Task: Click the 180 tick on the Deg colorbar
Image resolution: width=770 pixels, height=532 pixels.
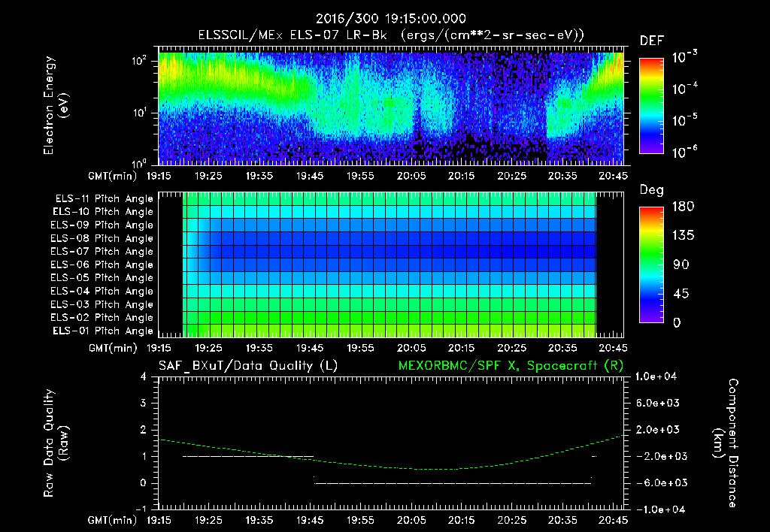Action: [x=683, y=207]
